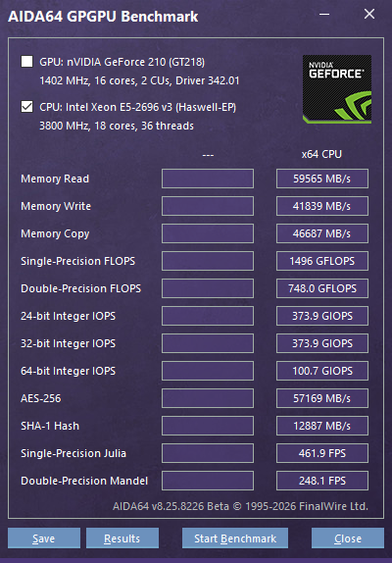392x563 pixels.
Task: Close window with the title bar X
Action: [369, 15]
